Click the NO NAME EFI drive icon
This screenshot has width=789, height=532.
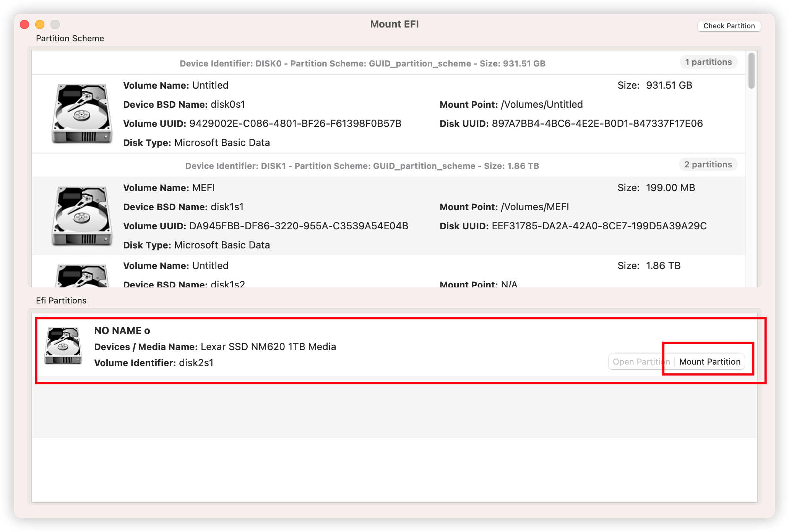tap(63, 346)
